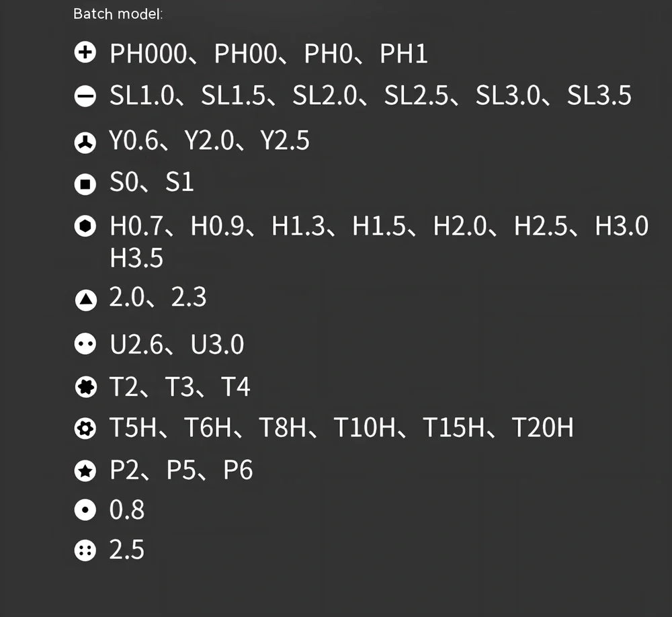Click the Y-type tri-wing bit icon
The width and height of the screenshot is (672, 617).
85,142
